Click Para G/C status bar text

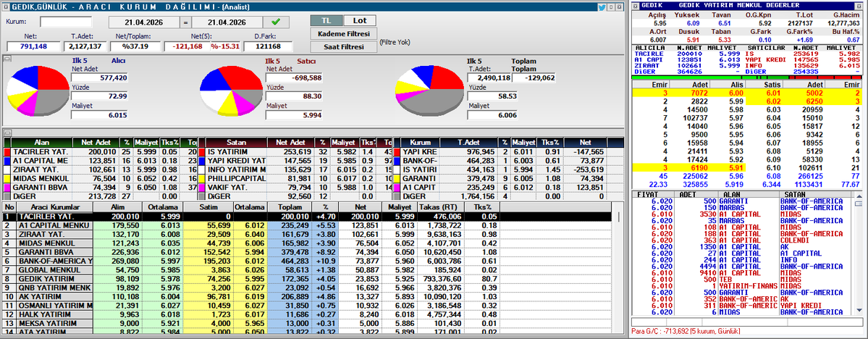[x=678, y=331]
